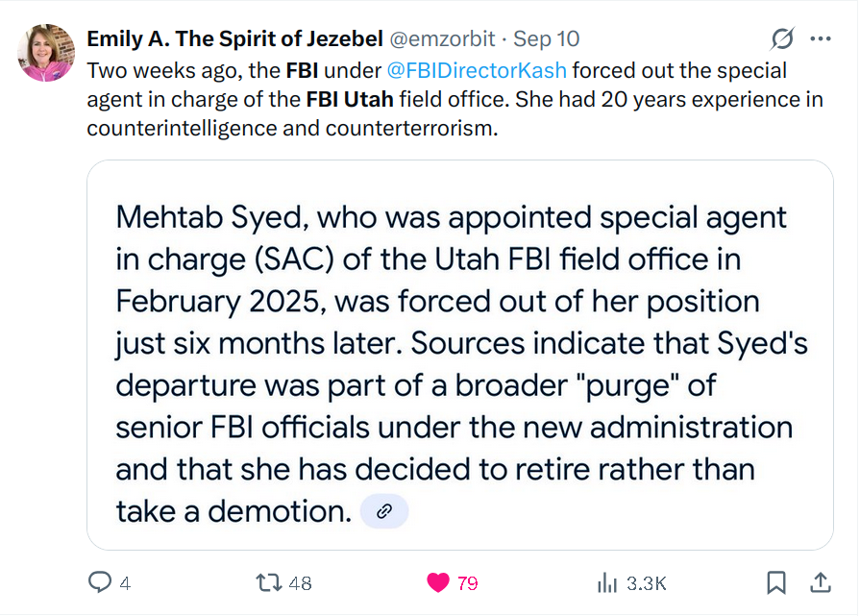Screen dimensions: 860x616
Task: Unlike the post with the pink heart
Action: click(x=437, y=582)
